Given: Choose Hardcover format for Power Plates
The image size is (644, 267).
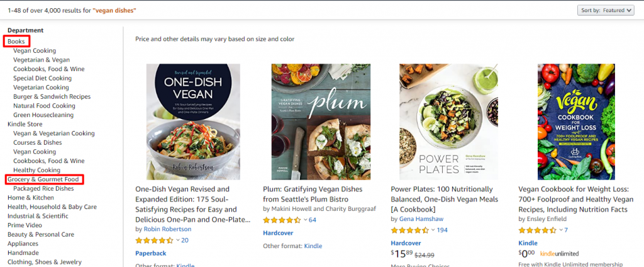Looking at the screenshot, I should click(x=406, y=242).
